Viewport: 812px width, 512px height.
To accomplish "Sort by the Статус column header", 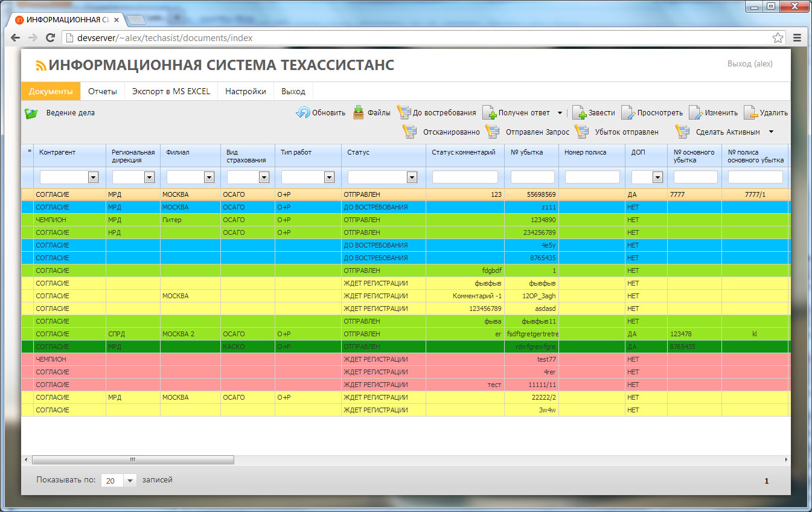I will click(383, 156).
